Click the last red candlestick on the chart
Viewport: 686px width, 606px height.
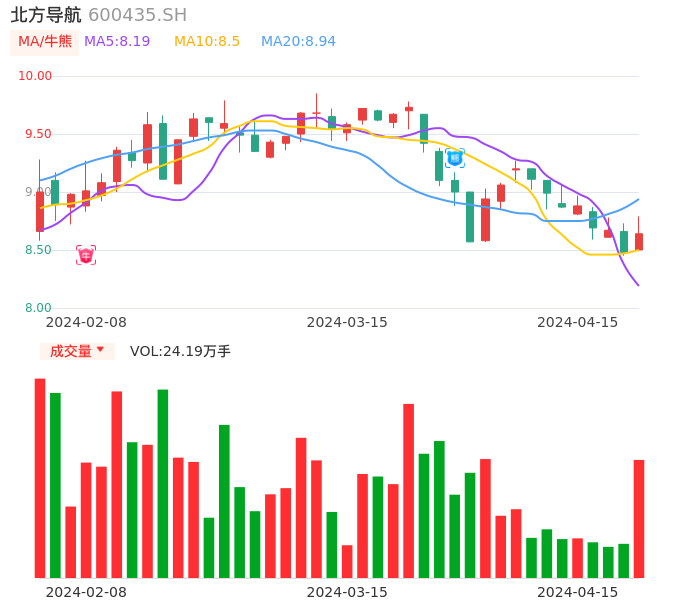pos(639,241)
